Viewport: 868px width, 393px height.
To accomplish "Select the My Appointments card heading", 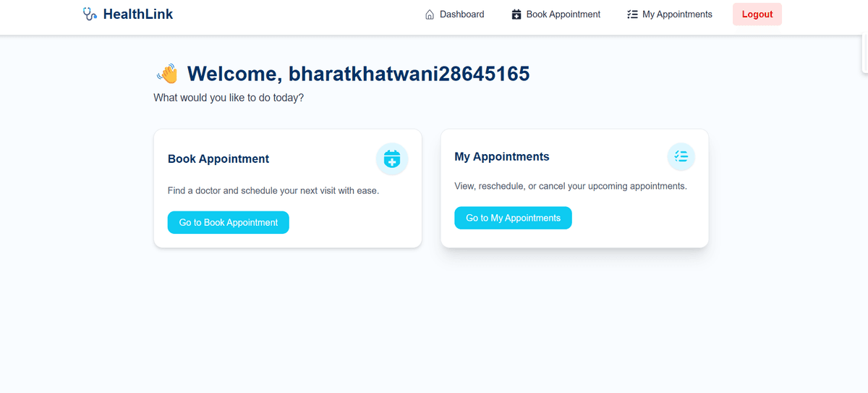I will [x=502, y=156].
